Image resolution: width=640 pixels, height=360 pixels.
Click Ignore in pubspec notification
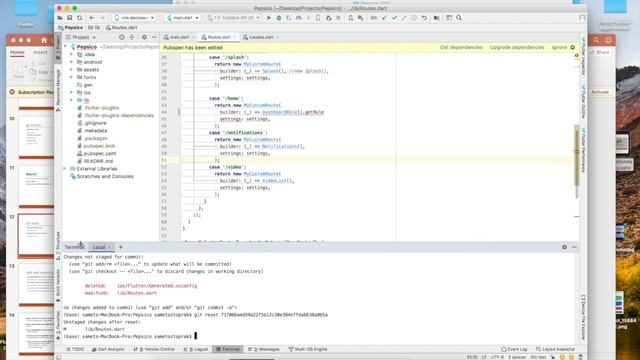pyautogui.click(x=559, y=47)
